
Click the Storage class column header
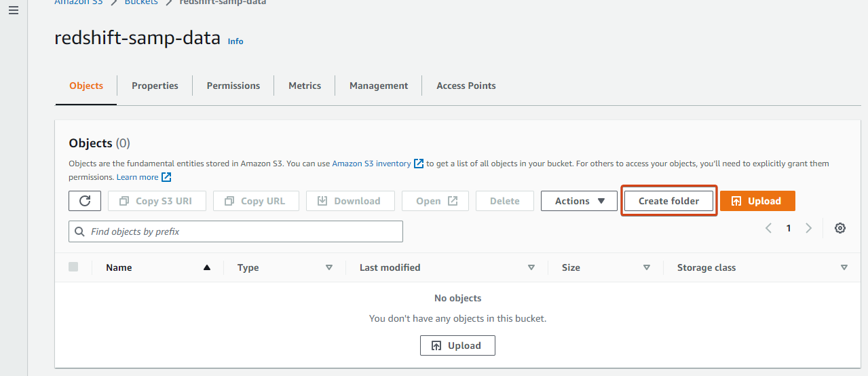706,267
